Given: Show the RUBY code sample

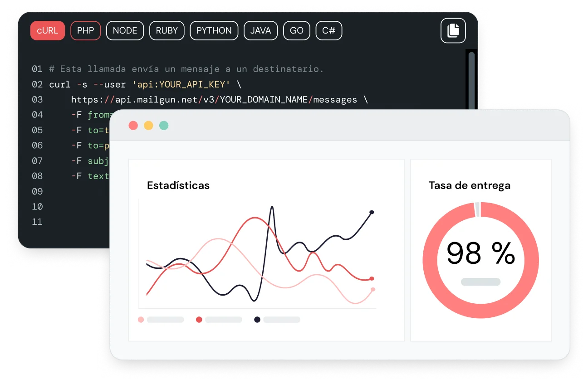Looking at the screenshot, I should (167, 30).
